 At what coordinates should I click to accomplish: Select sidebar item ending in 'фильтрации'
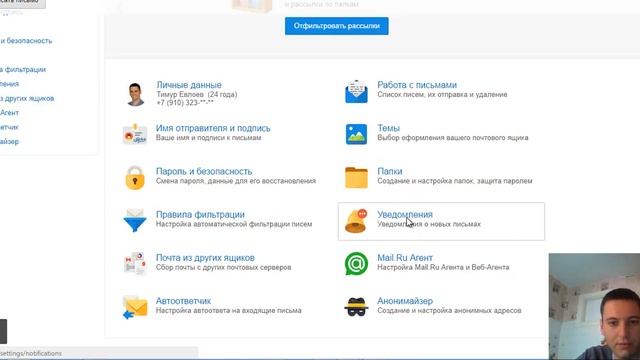click(x=23, y=70)
